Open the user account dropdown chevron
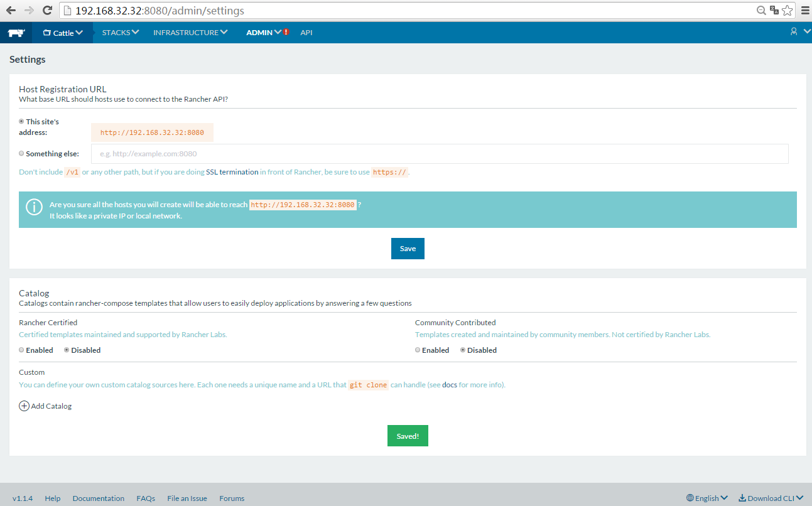The image size is (812, 506). (x=807, y=31)
